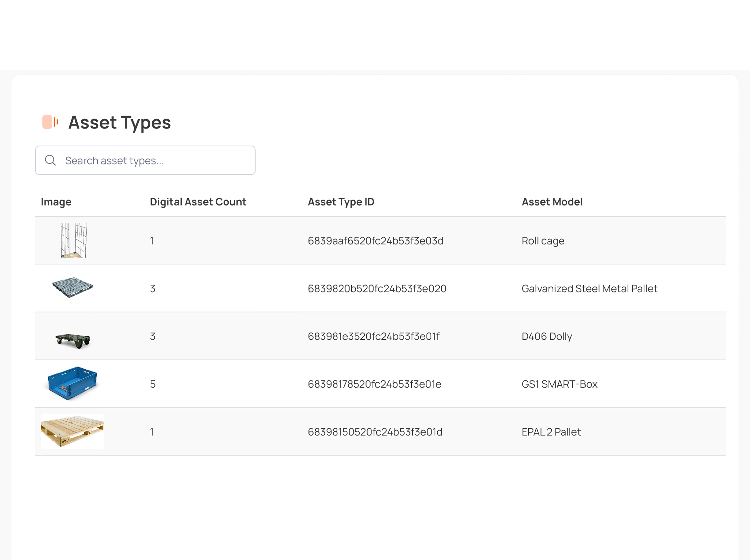The width and height of the screenshot is (750, 560).
Task: Click the Asset Types page heading
Action: [119, 122]
